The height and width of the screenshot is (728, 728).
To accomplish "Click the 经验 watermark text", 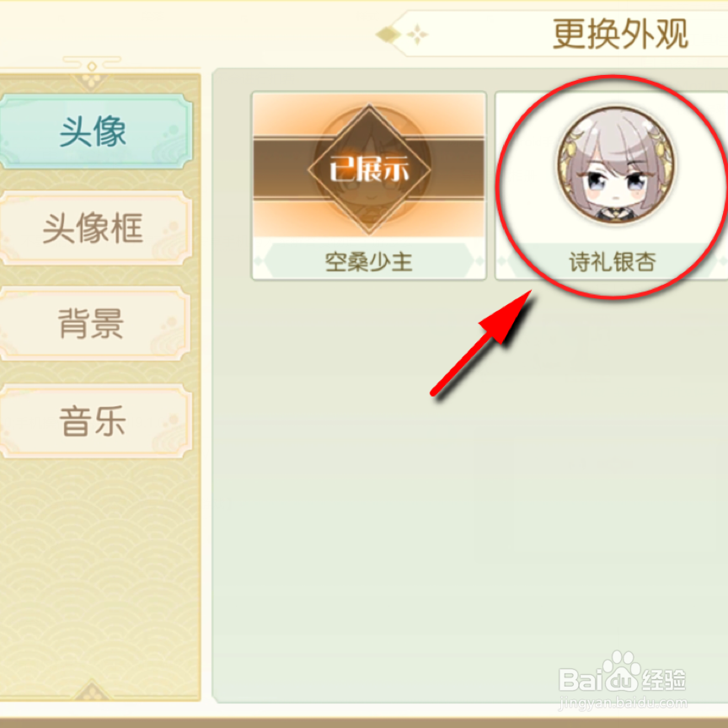I will 664,680.
